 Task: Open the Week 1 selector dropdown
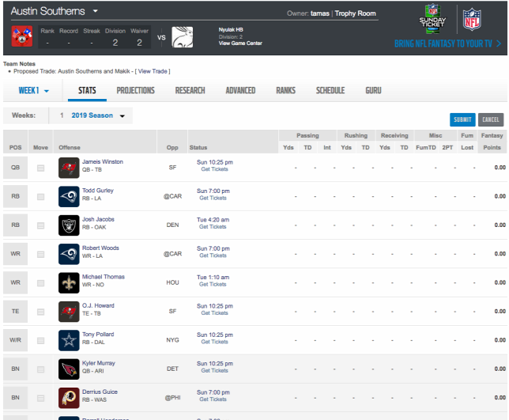tap(33, 91)
